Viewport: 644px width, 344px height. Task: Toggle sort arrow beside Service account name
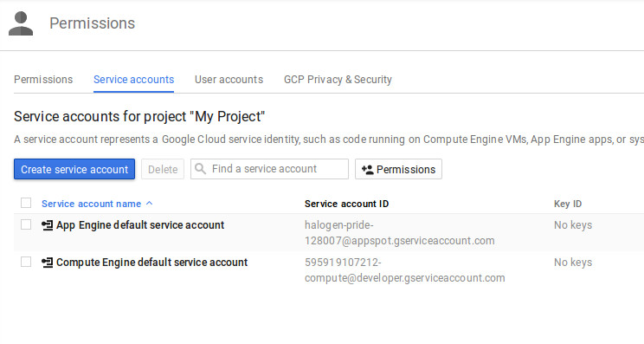[150, 204]
